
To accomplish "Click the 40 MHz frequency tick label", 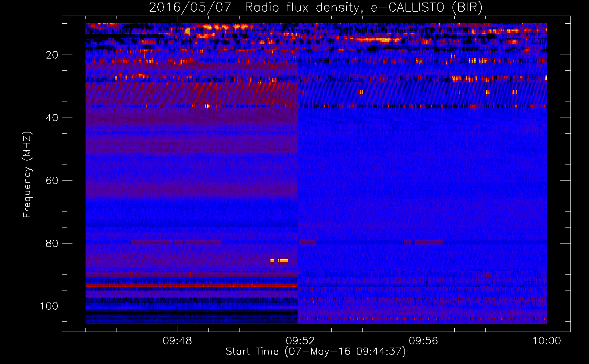I will (x=52, y=118).
